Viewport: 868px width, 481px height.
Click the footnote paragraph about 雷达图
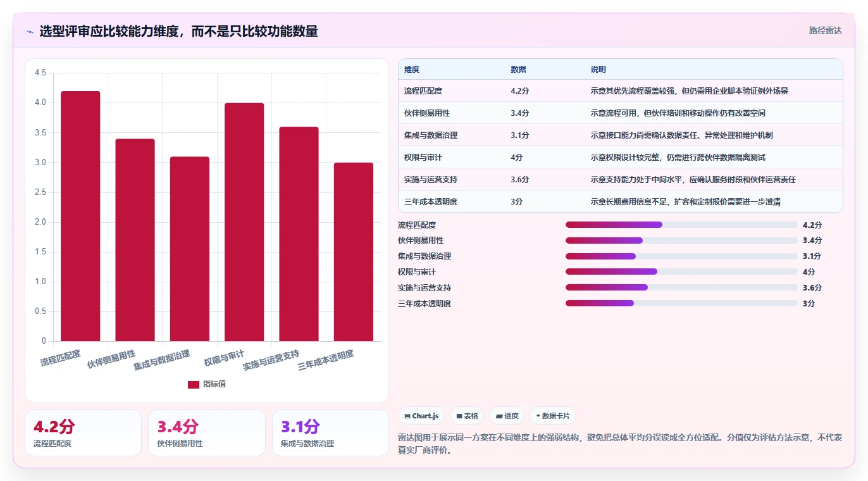[x=620, y=444]
